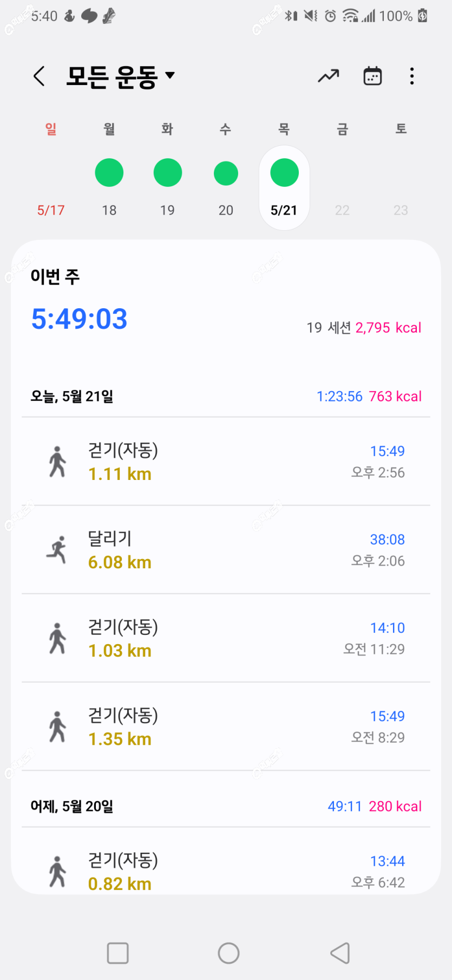Open 걷기(자동) 1.11 km walk entry
Viewport: 452px width, 980px height.
226,462
